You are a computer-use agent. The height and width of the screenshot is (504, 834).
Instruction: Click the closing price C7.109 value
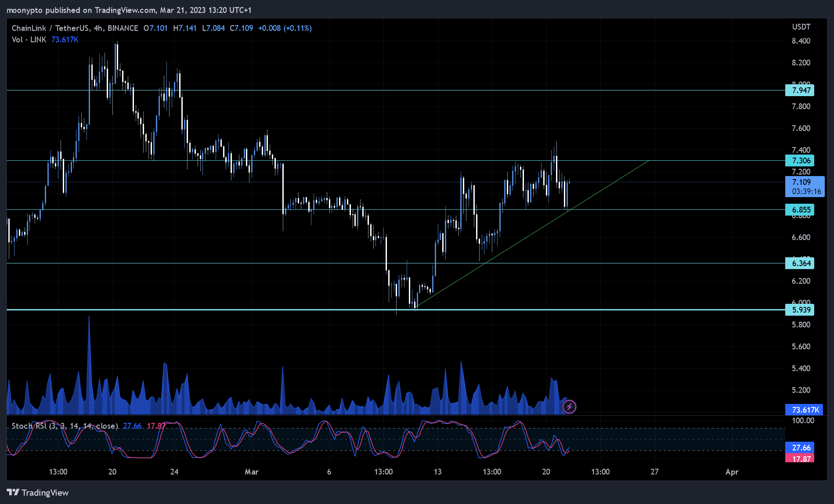point(242,28)
